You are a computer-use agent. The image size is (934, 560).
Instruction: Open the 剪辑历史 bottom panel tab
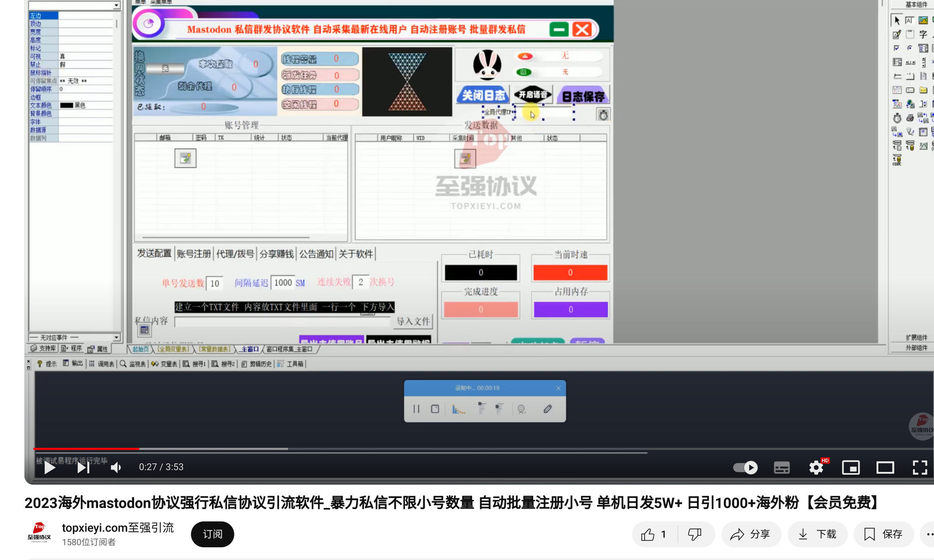[256, 364]
